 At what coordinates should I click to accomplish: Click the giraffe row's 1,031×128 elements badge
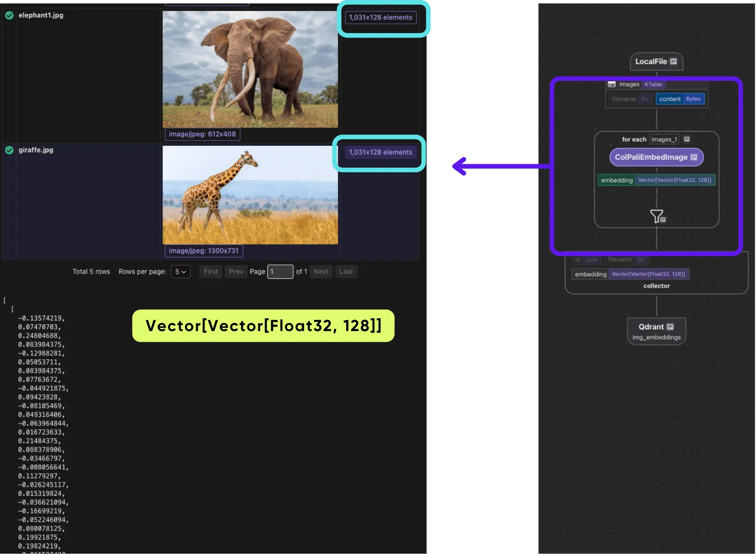(381, 152)
